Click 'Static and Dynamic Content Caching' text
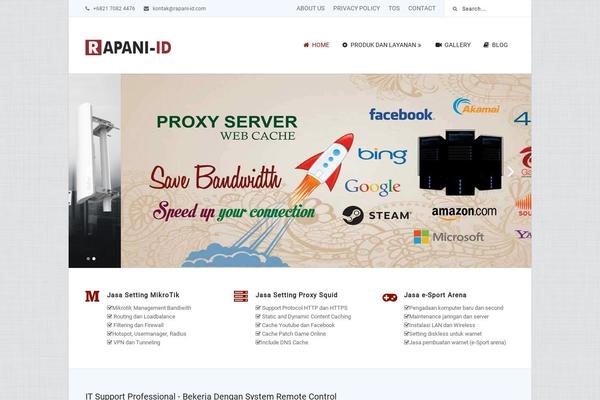 [306, 316]
